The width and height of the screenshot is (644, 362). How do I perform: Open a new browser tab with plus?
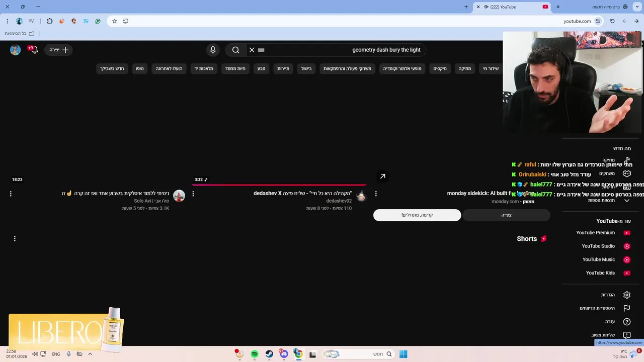click(466, 7)
